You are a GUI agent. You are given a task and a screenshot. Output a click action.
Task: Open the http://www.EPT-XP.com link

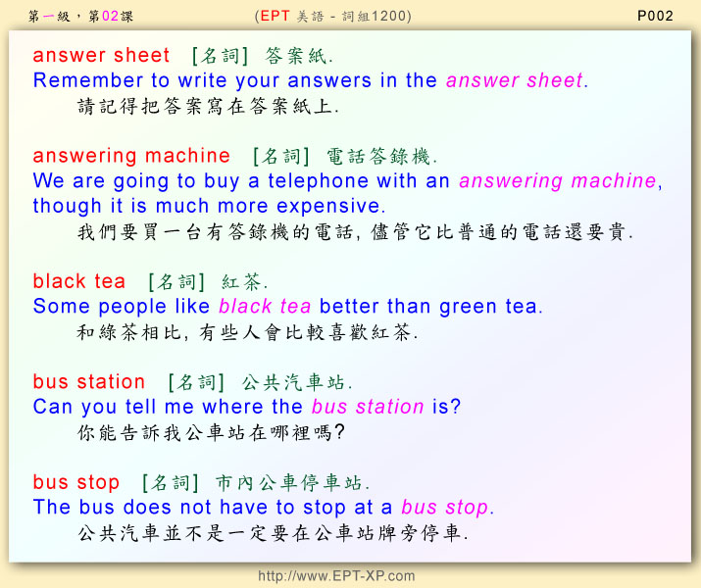click(336, 575)
